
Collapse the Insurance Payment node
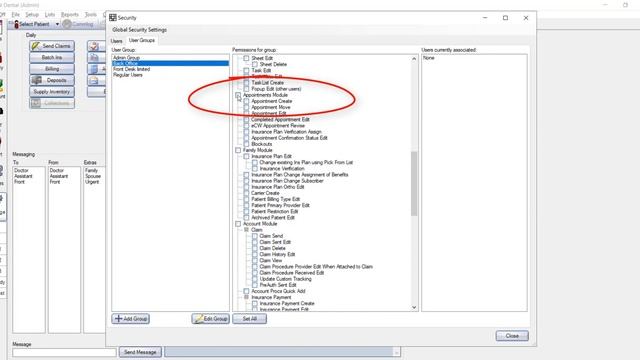pyautogui.click(x=247, y=297)
